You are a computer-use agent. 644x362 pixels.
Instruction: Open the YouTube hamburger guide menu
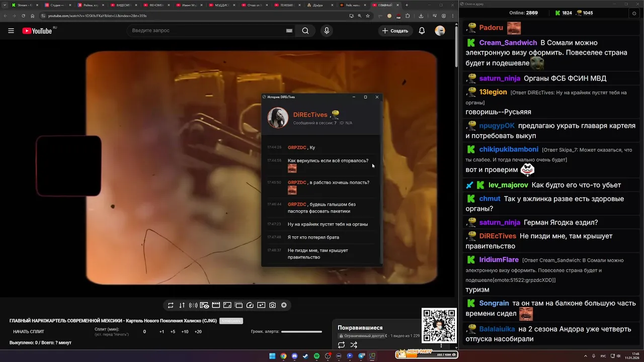tap(11, 31)
